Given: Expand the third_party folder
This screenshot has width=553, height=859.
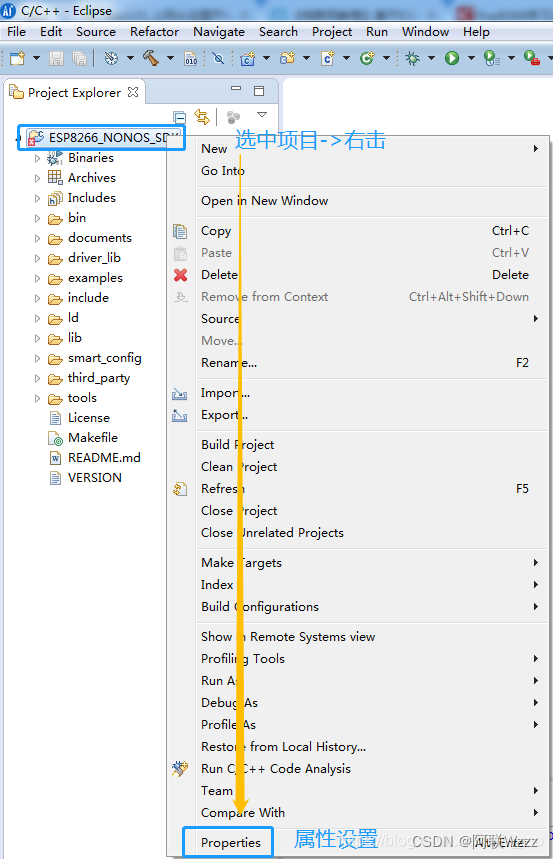Looking at the screenshot, I should point(37,379).
